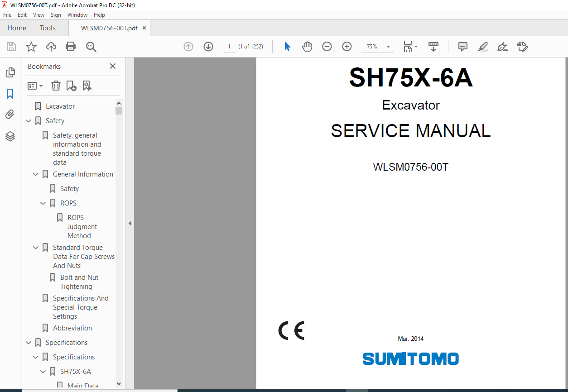Click the find current bookmark icon

click(87, 86)
